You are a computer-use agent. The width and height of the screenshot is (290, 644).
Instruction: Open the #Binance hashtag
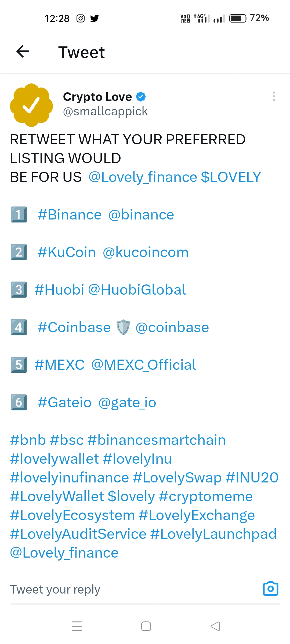pyautogui.click(x=70, y=215)
